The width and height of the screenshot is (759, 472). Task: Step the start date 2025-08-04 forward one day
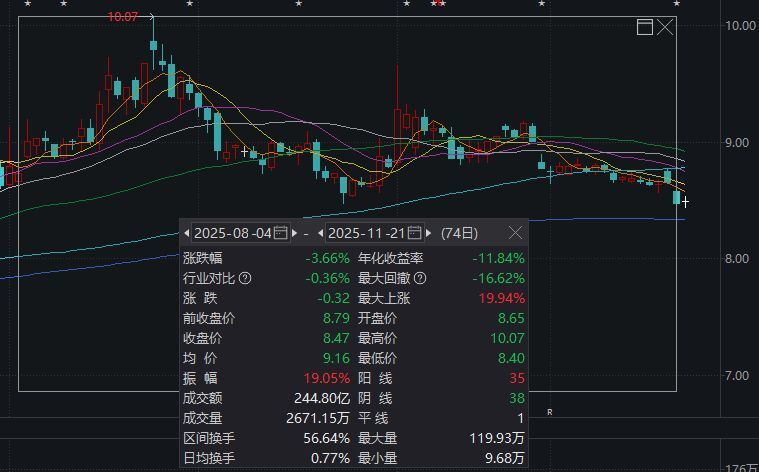(x=294, y=233)
